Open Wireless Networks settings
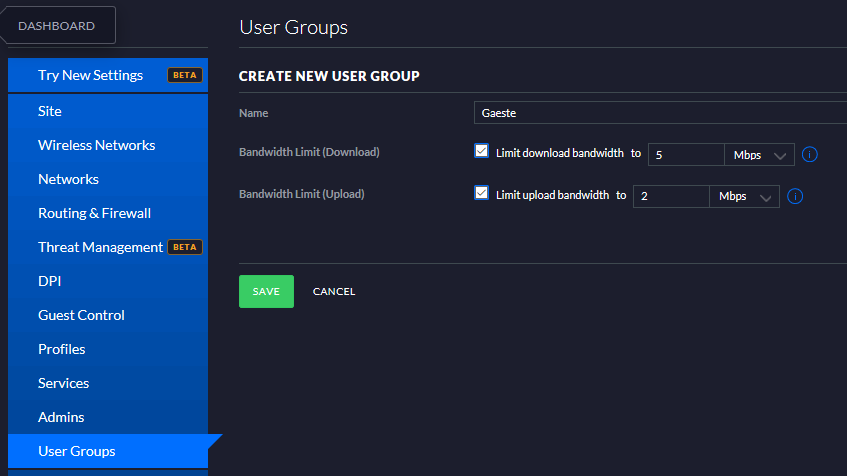Image resolution: width=847 pixels, height=476 pixels. click(x=108, y=145)
